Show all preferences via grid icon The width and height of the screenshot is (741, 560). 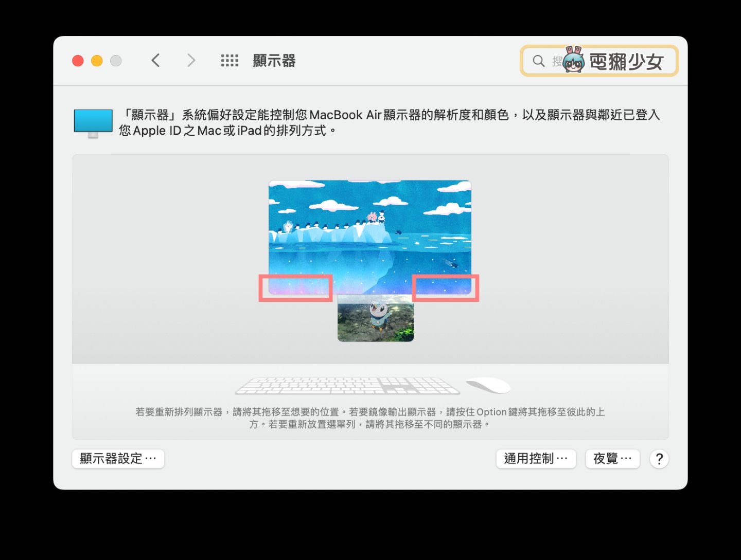click(230, 61)
